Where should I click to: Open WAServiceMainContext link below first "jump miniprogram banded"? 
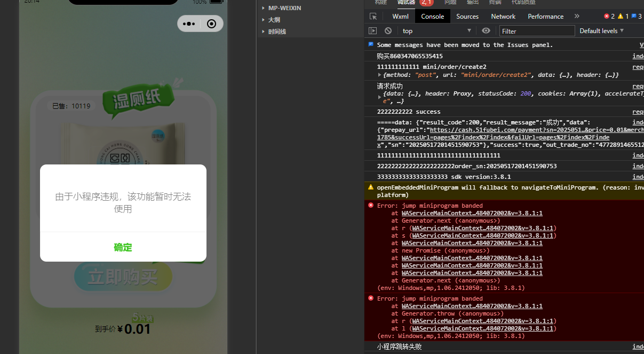pos(472,213)
